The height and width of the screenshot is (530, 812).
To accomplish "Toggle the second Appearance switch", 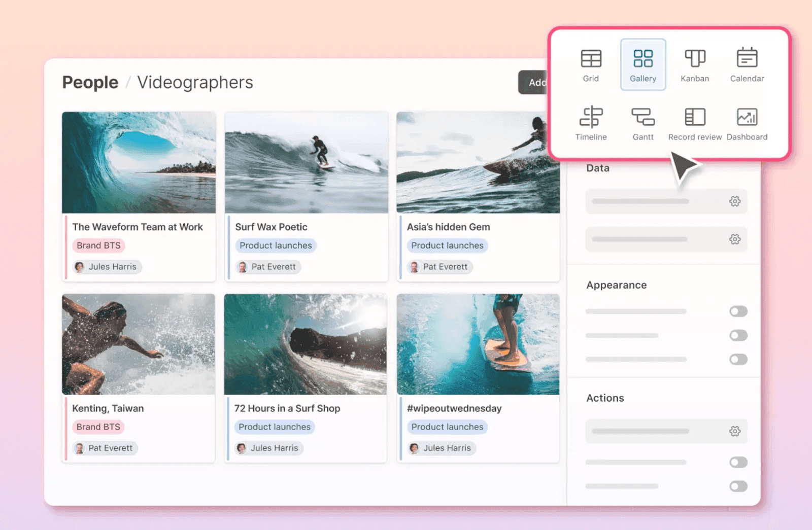I will point(738,335).
